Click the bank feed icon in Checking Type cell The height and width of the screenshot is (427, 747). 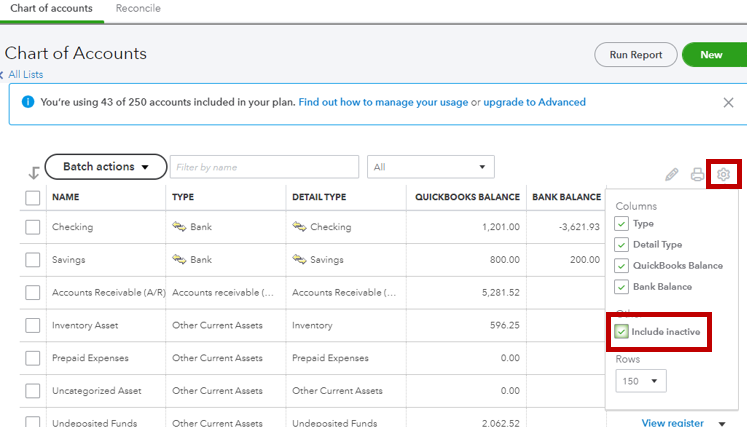[179, 226]
